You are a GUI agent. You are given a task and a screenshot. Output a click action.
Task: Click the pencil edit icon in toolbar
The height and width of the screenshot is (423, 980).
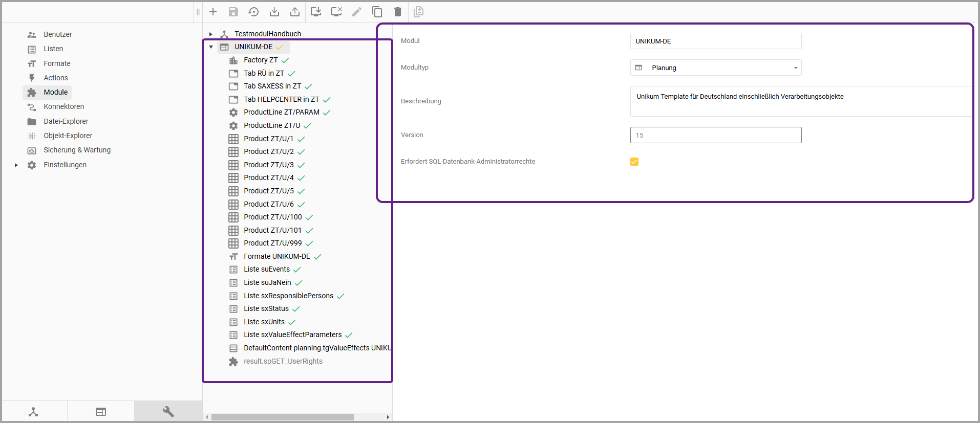coord(357,12)
